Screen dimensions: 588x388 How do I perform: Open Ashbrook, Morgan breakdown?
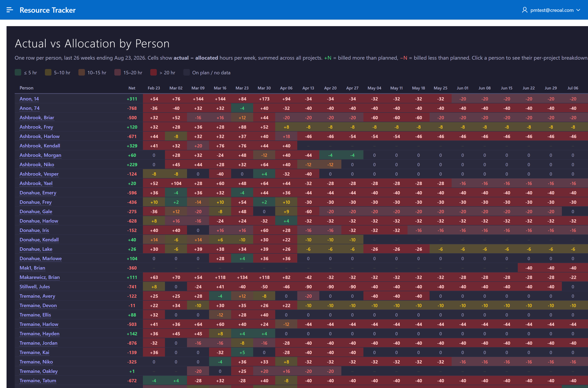[40, 155]
